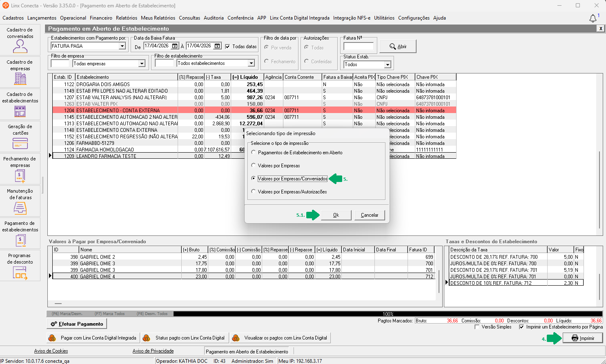Click the Fatura Nº input field
The image size is (606, 364).
coord(359,47)
